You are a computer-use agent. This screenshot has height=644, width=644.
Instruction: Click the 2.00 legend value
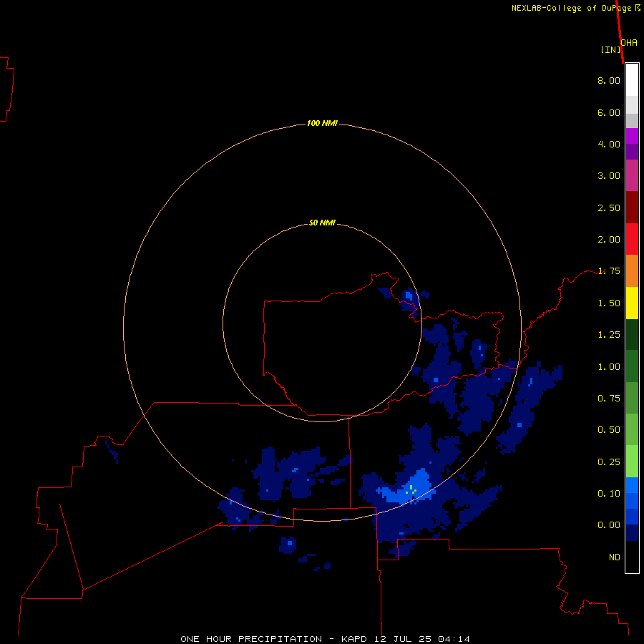[609, 240]
